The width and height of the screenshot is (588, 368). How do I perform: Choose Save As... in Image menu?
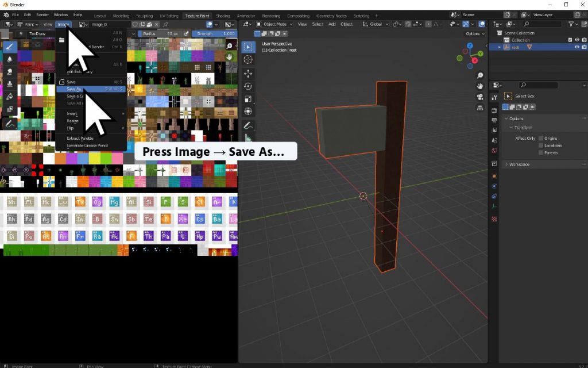[91, 89]
